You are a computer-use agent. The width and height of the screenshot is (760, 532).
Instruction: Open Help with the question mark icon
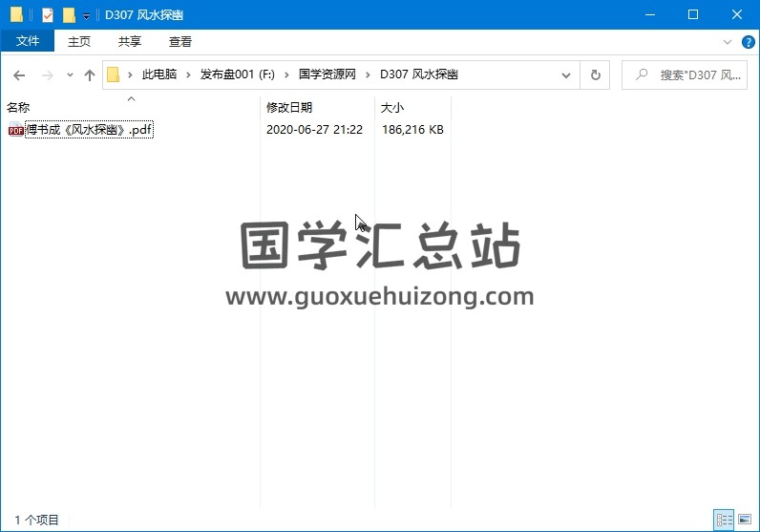tap(748, 42)
